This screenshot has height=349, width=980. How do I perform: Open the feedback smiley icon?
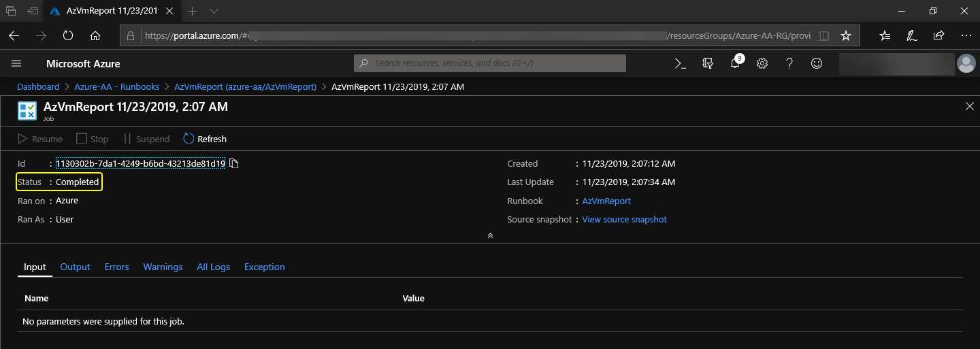pos(817,63)
